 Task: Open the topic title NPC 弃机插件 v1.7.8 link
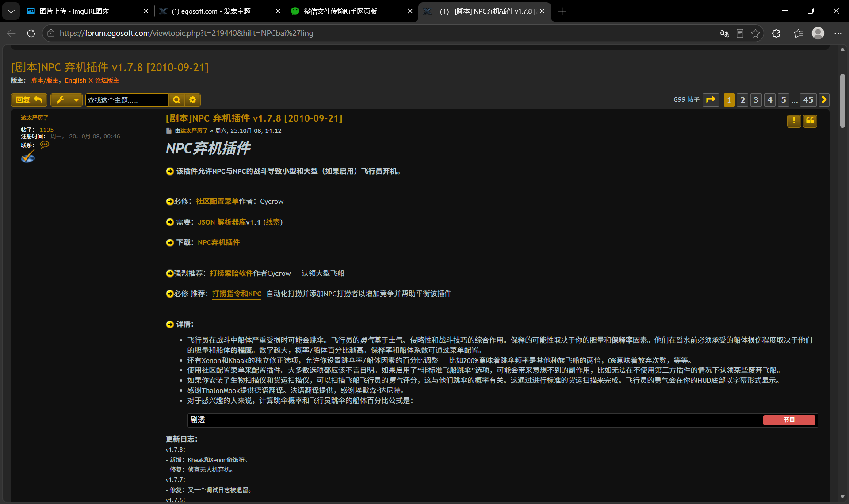[x=110, y=67]
